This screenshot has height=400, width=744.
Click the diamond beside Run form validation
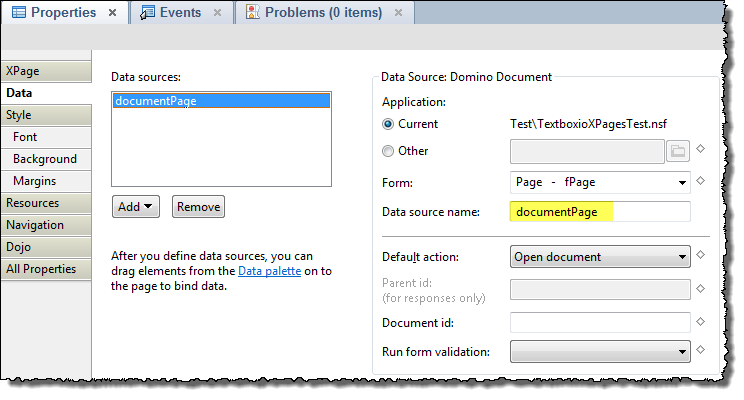[701, 350]
